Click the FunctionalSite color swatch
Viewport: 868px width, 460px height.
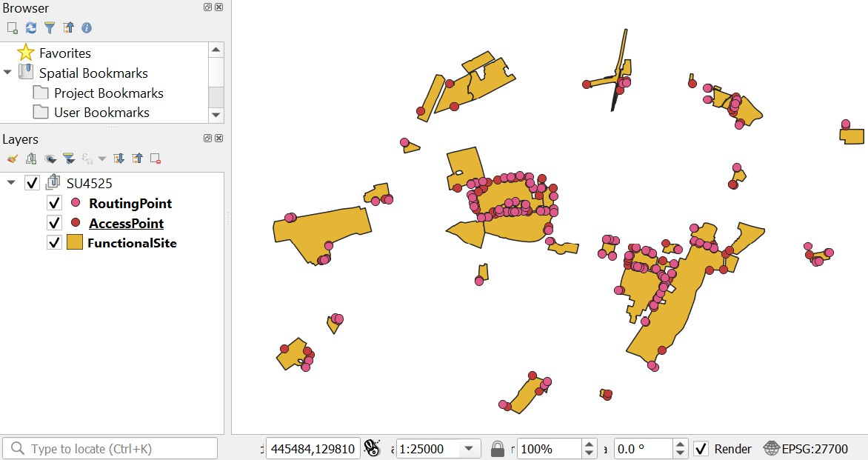73,242
